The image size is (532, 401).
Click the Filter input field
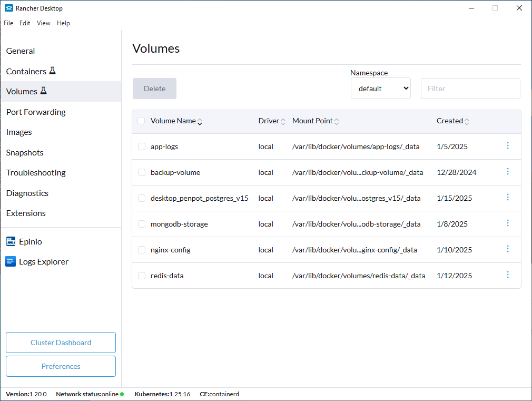pyautogui.click(x=470, y=88)
